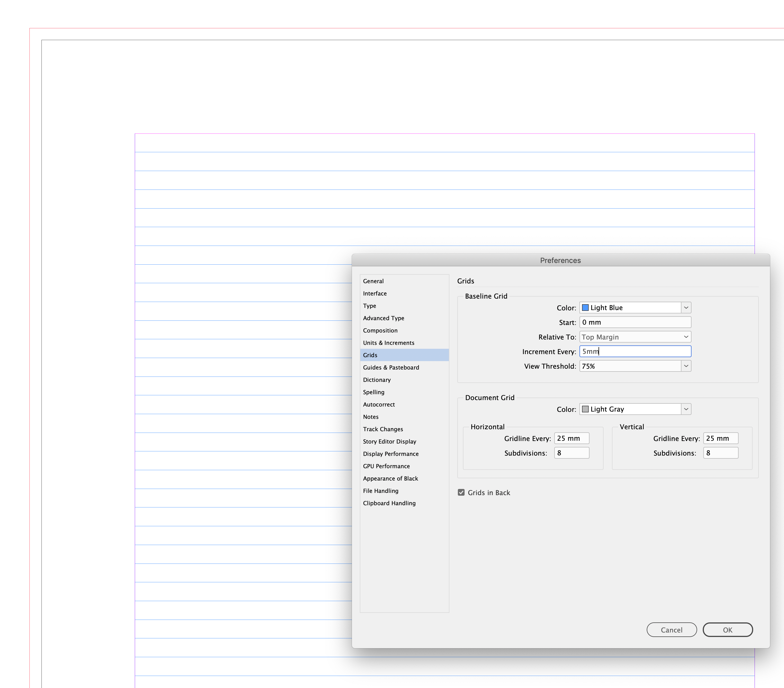Click the Document Grid Color swatch
The width and height of the screenshot is (784, 688).
coord(585,409)
